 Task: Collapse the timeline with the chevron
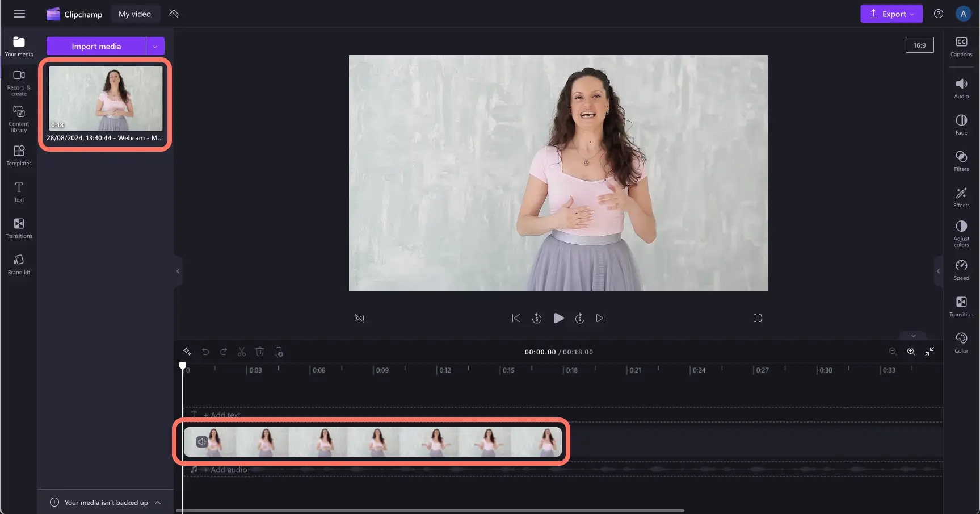coord(914,336)
